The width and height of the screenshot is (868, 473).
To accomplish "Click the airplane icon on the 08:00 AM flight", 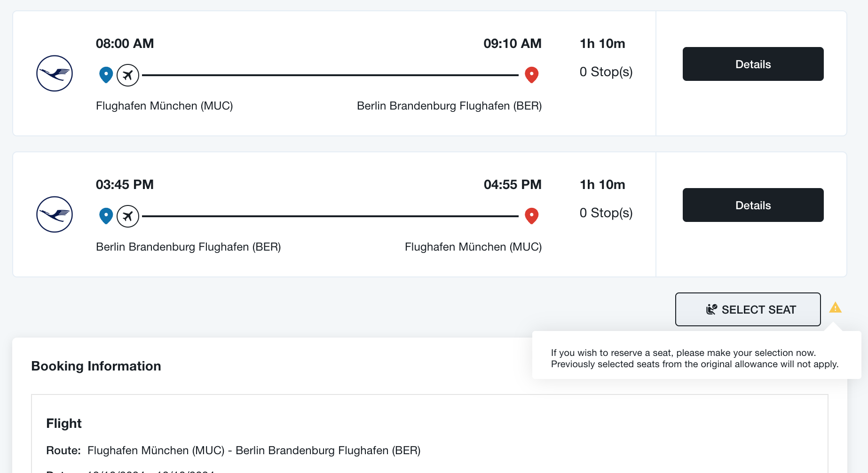I will point(128,75).
